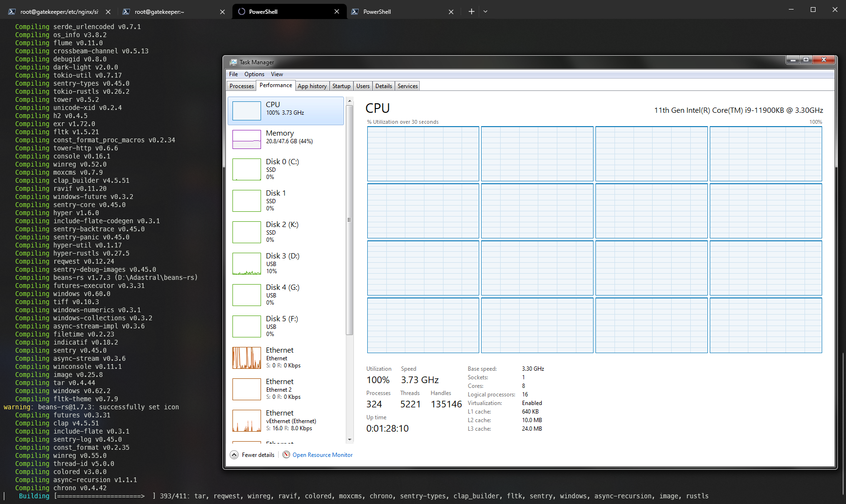Click first logical processor graph
Viewport: 846px width, 504px height.
(423, 154)
